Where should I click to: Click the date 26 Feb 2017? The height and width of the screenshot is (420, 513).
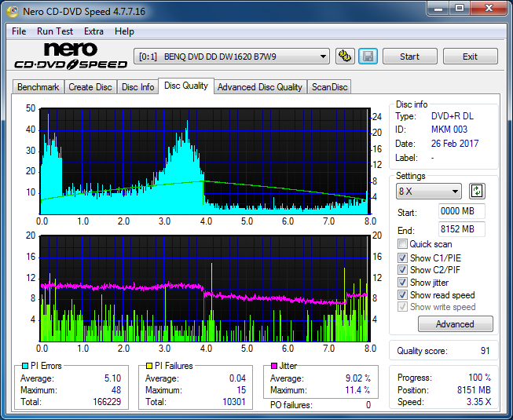click(x=455, y=144)
